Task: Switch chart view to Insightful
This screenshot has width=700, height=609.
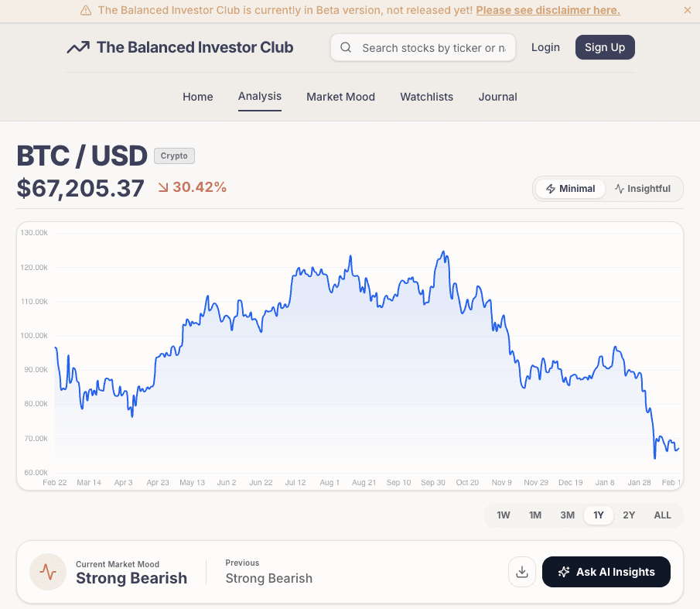Action: tap(642, 189)
